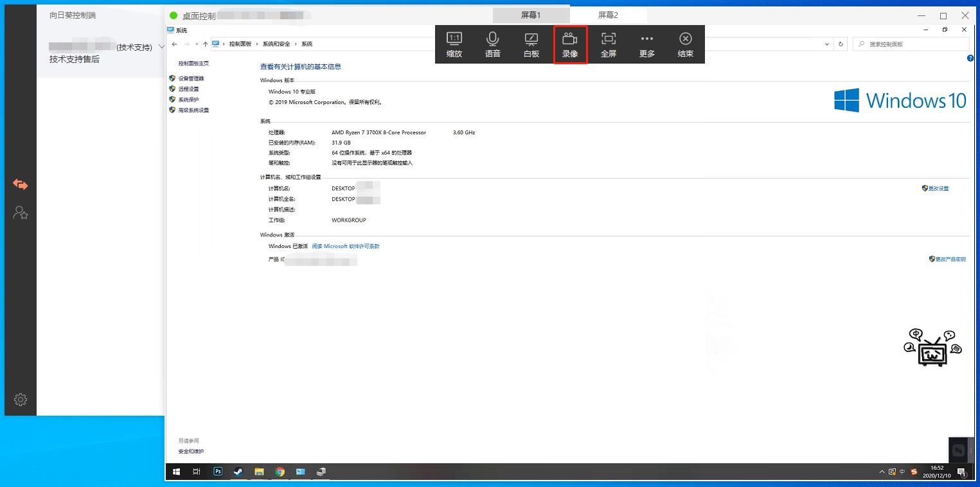980x487 pixels.
Task: Click 系统和安全 breadcrumb
Action: tap(276, 44)
